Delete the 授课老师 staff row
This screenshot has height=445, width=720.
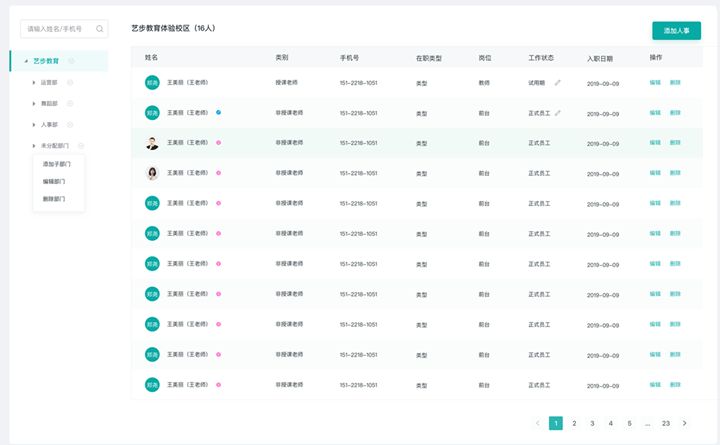675,83
